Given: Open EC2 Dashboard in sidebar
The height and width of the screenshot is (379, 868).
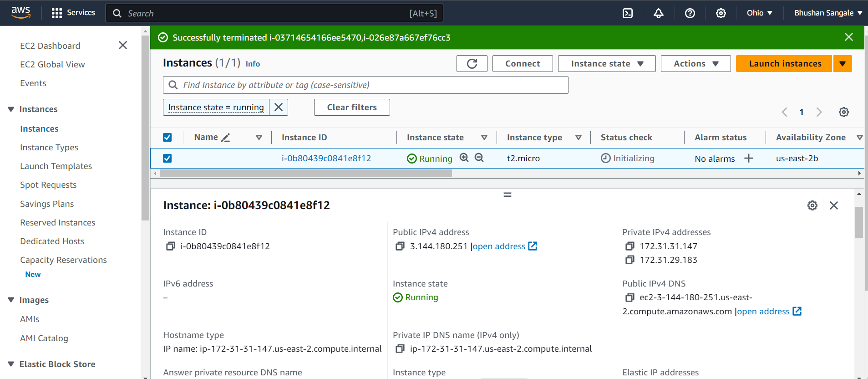Looking at the screenshot, I should click(x=50, y=46).
